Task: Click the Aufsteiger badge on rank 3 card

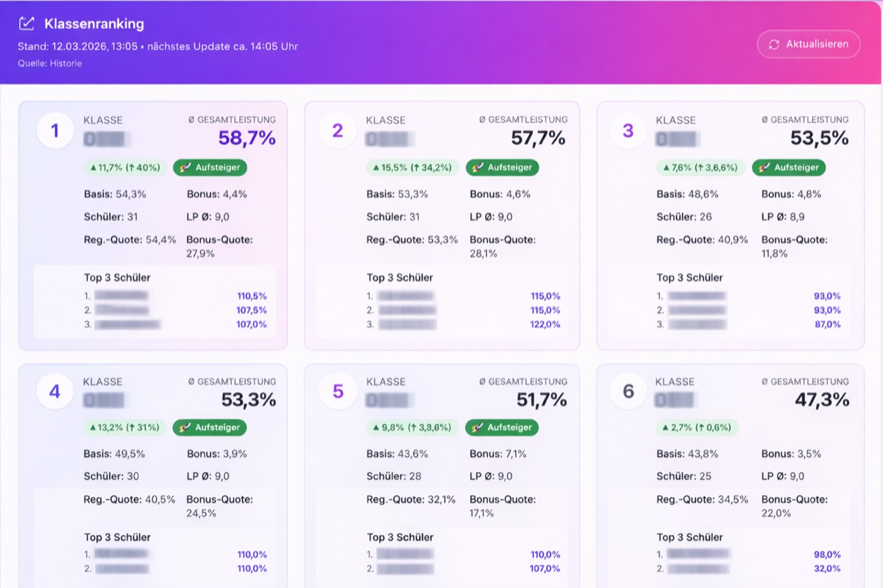Action: 789,168
